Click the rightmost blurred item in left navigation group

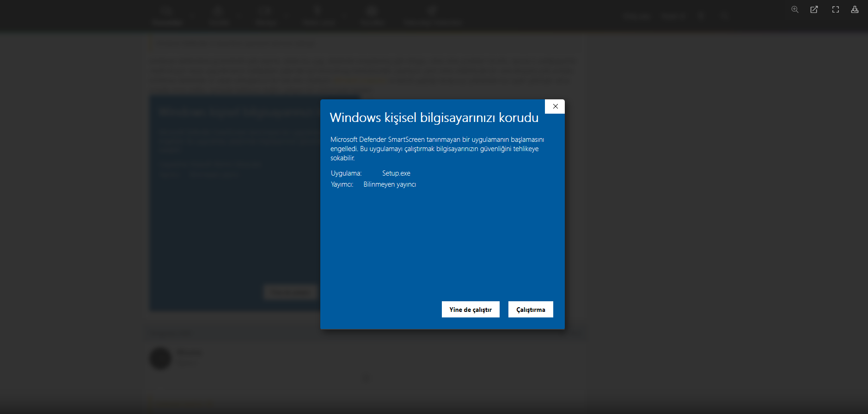point(432,16)
